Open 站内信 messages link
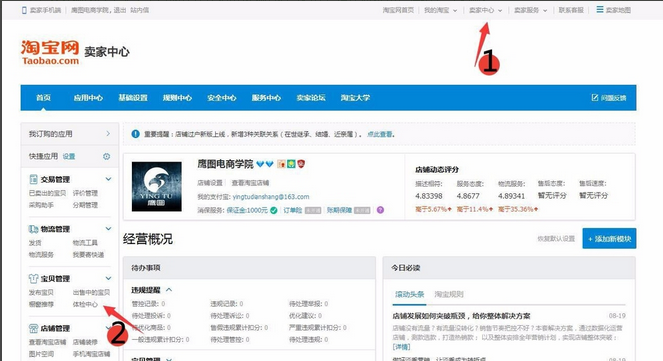 139,10
